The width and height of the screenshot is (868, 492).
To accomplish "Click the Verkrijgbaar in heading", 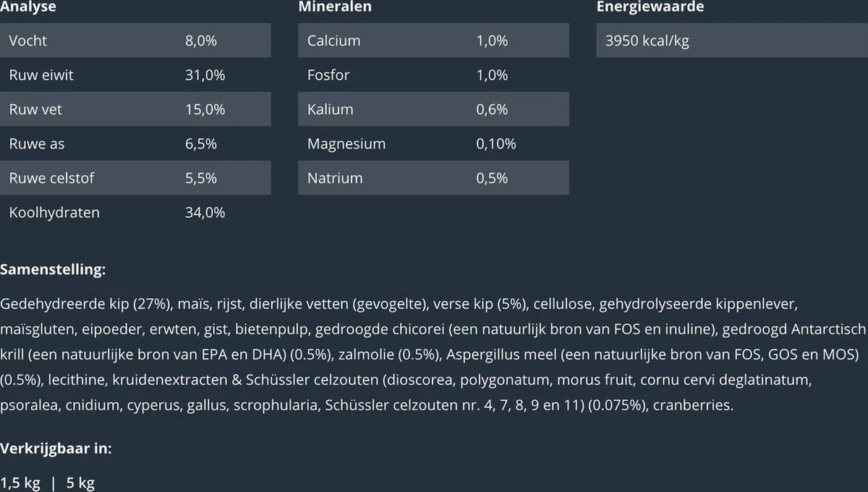I will [x=56, y=449].
